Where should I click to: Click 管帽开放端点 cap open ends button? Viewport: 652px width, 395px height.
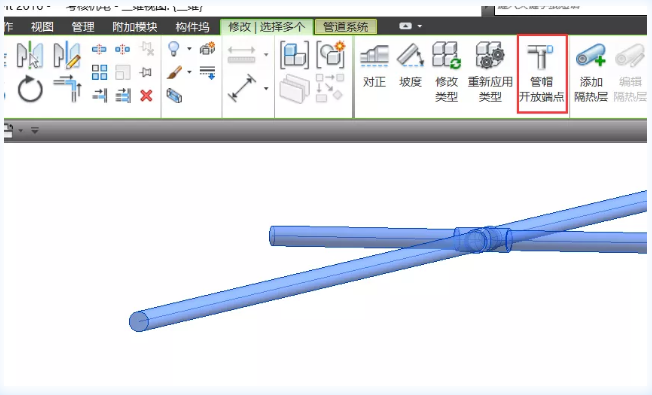click(542, 74)
